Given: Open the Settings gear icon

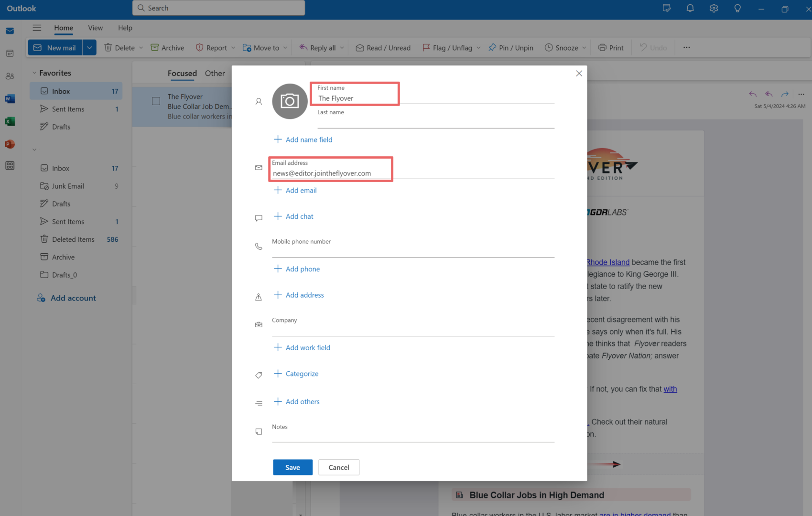Looking at the screenshot, I should (714, 8).
